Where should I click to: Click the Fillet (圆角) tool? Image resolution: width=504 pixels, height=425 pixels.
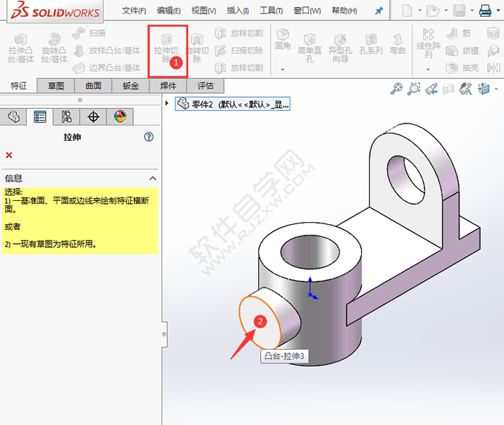tap(283, 39)
